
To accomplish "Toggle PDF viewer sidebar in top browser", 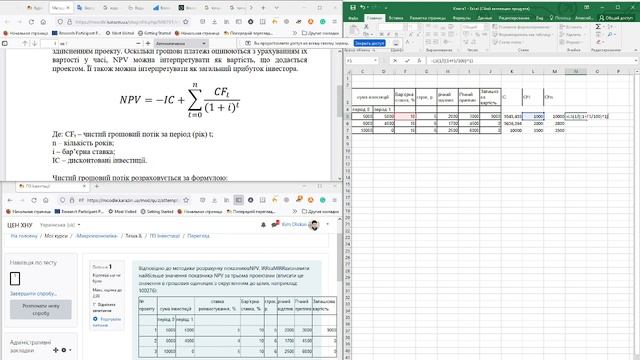I will [x=5, y=43].
